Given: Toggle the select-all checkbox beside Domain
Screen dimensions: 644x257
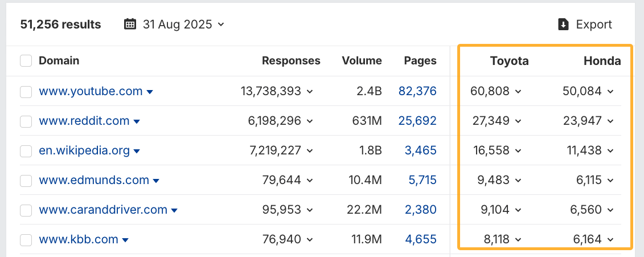Looking at the screenshot, I should [26, 61].
